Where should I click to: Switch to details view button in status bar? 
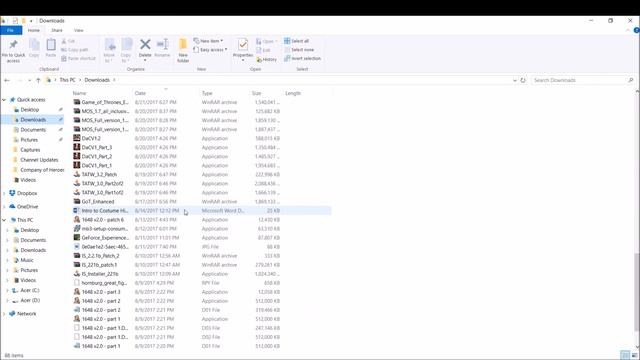point(625,355)
